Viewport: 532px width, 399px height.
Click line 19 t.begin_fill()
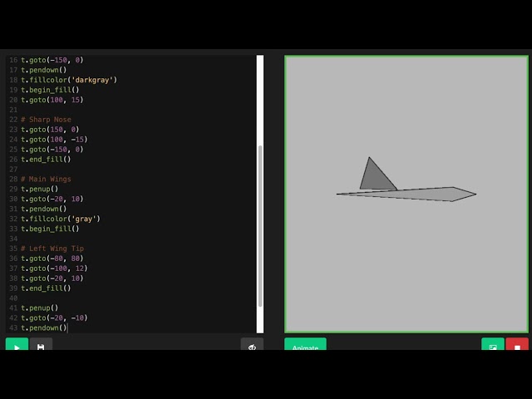[x=50, y=90]
